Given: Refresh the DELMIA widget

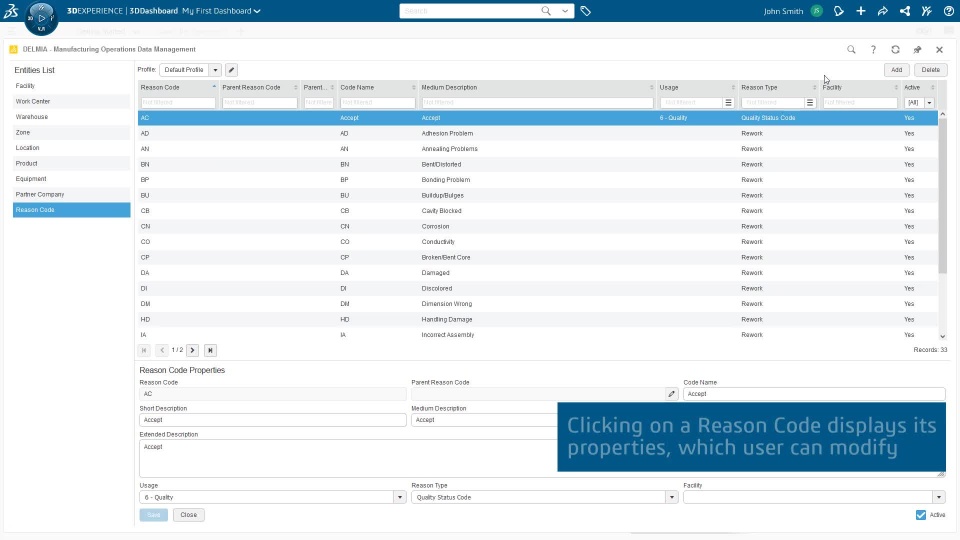Looking at the screenshot, I should (x=895, y=50).
